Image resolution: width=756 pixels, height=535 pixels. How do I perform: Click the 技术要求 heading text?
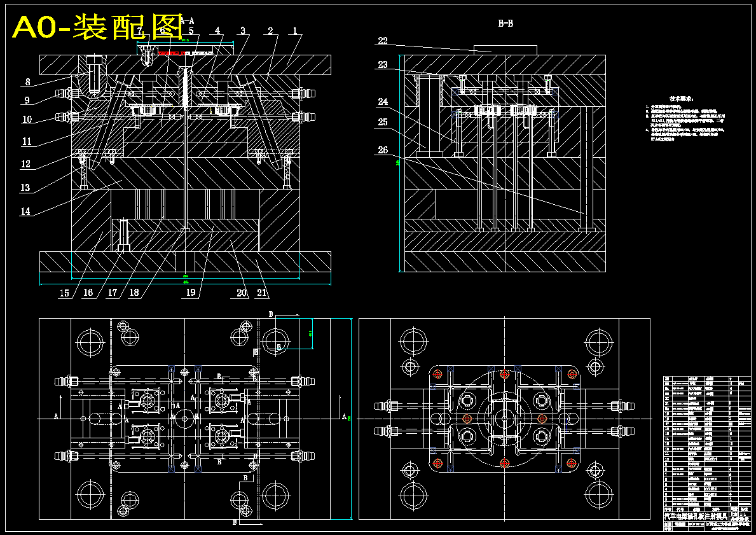(681, 99)
